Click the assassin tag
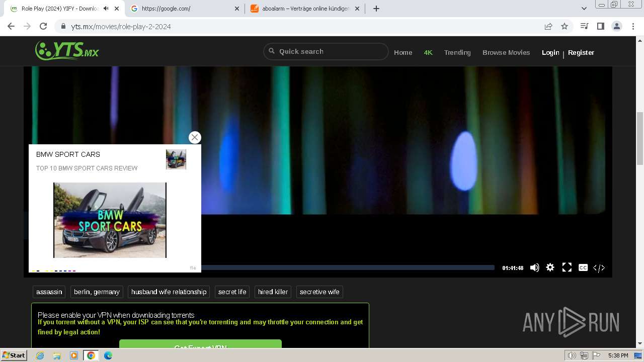 [49, 292]
